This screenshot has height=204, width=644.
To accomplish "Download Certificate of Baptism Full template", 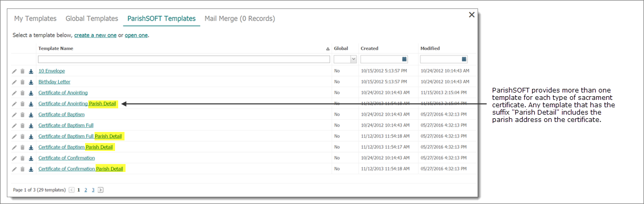I will click(30, 126).
